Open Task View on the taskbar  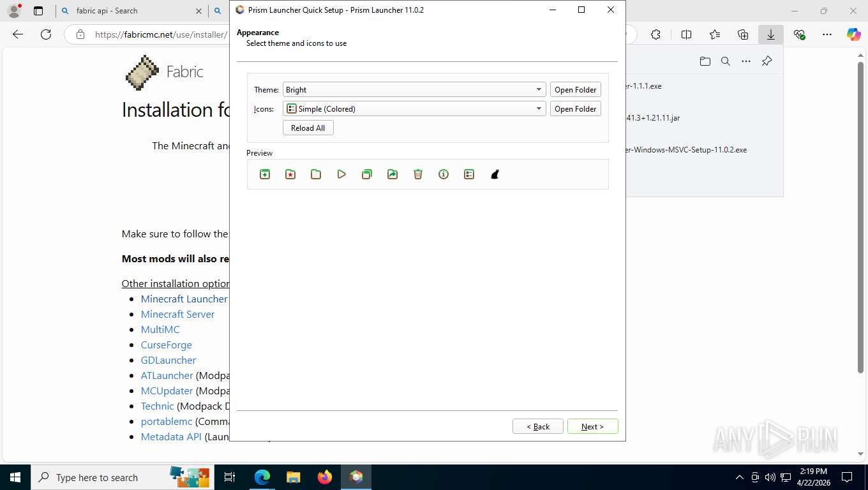[x=230, y=477]
